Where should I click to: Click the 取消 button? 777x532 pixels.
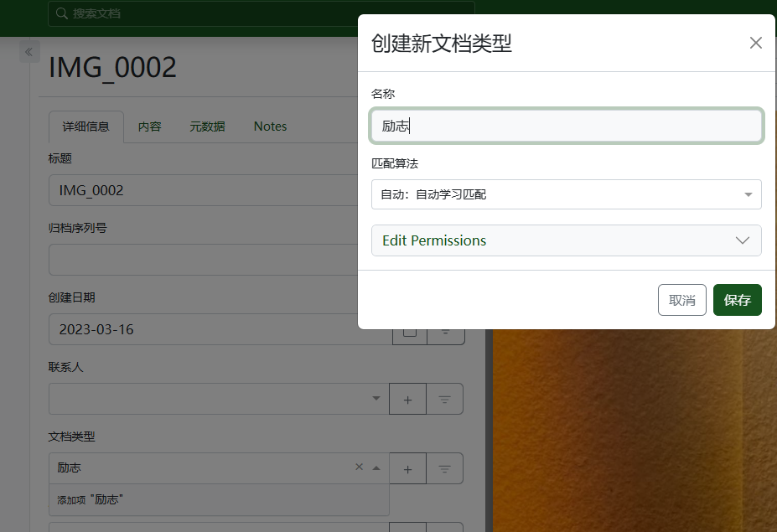pyautogui.click(x=681, y=300)
